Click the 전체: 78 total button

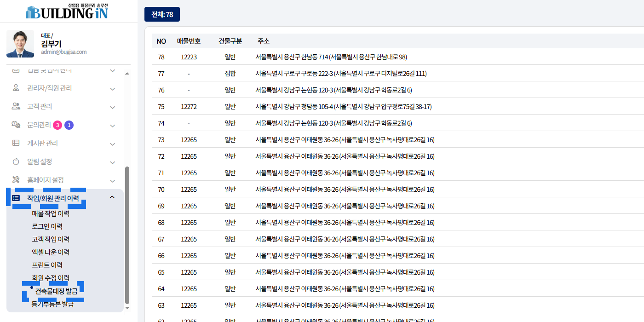click(x=162, y=14)
